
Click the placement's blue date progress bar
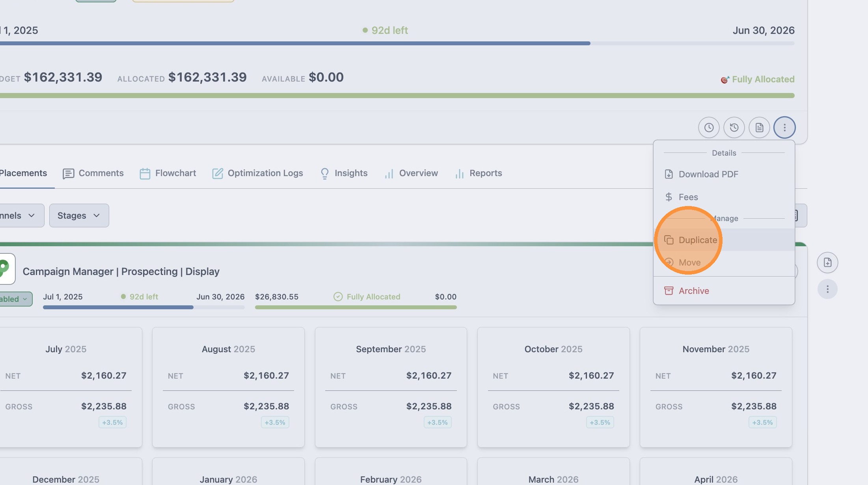144,307
